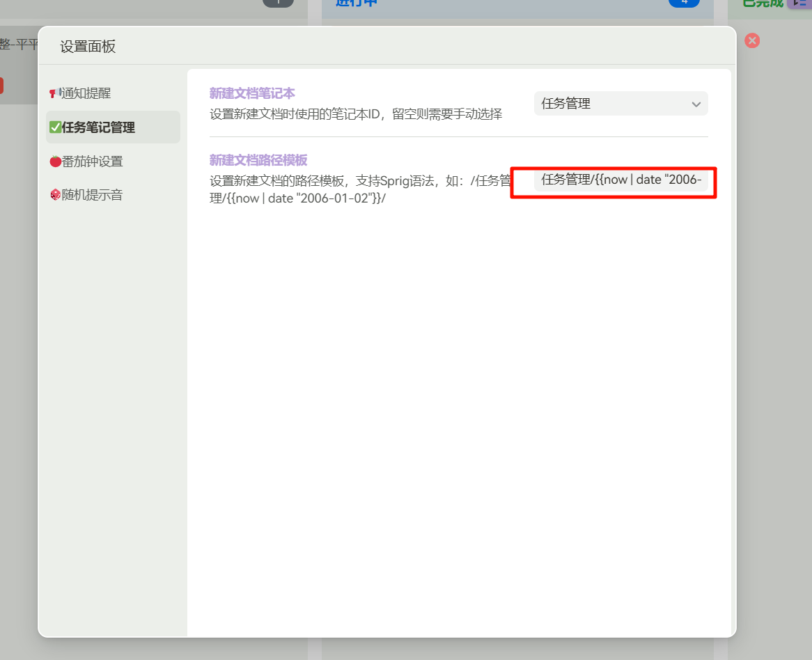Image resolution: width=812 pixels, height=660 pixels.
Task: Click the dropdown chevron arrow of 任务管理
Action: [x=696, y=104]
